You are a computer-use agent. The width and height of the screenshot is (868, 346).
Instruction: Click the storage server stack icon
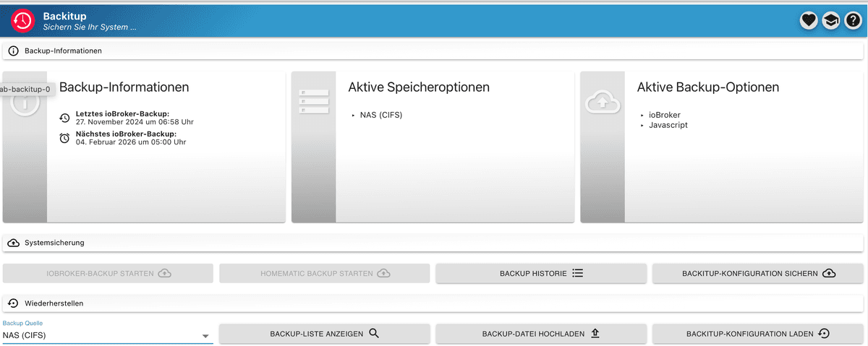point(314,102)
